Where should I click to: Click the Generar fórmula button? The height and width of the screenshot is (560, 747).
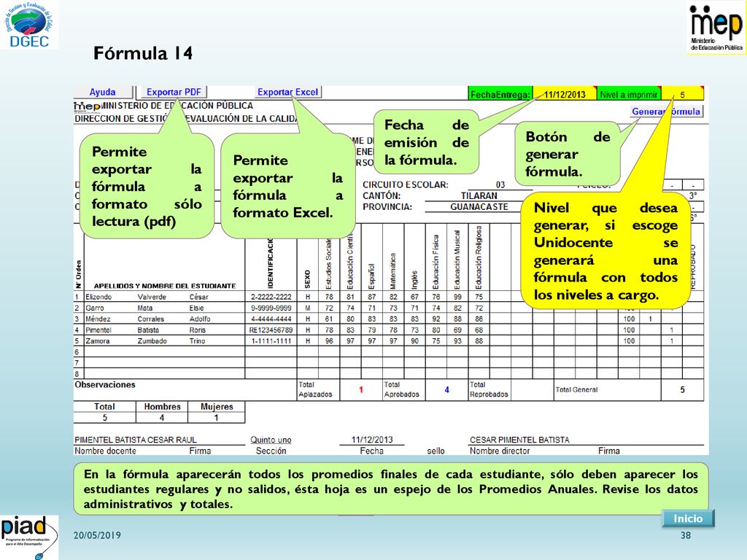[x=666, y=112]
